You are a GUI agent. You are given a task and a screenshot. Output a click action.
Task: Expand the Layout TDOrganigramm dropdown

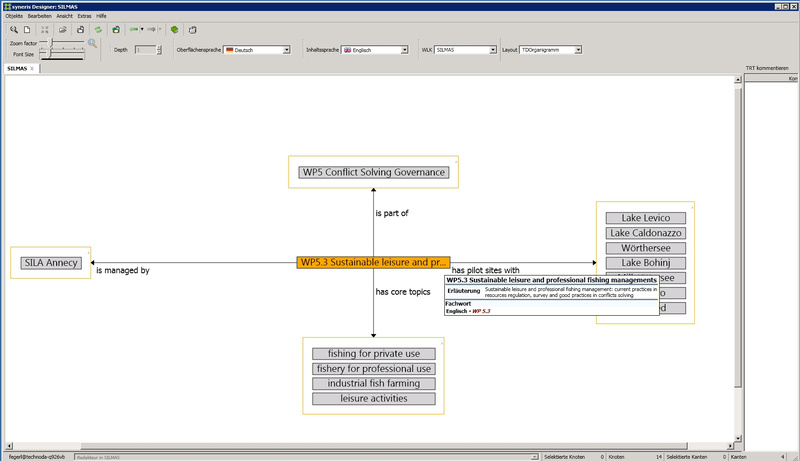click(581, 49)
